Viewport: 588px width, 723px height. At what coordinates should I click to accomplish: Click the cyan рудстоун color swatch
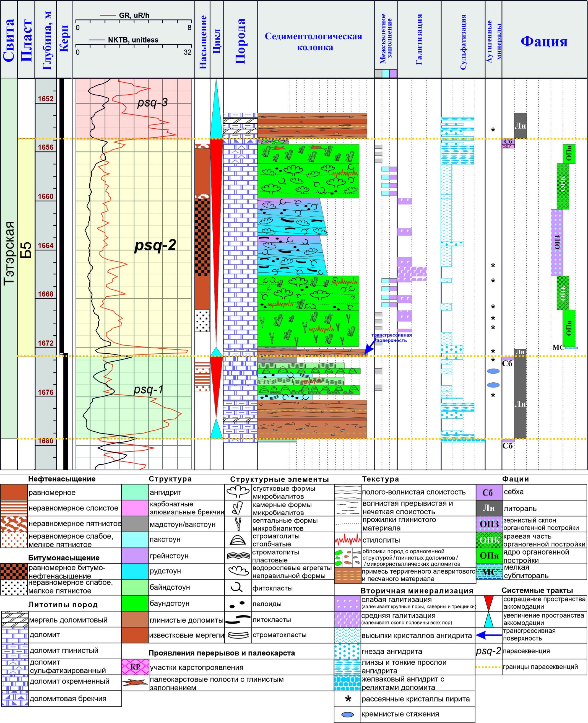point(135,571)
